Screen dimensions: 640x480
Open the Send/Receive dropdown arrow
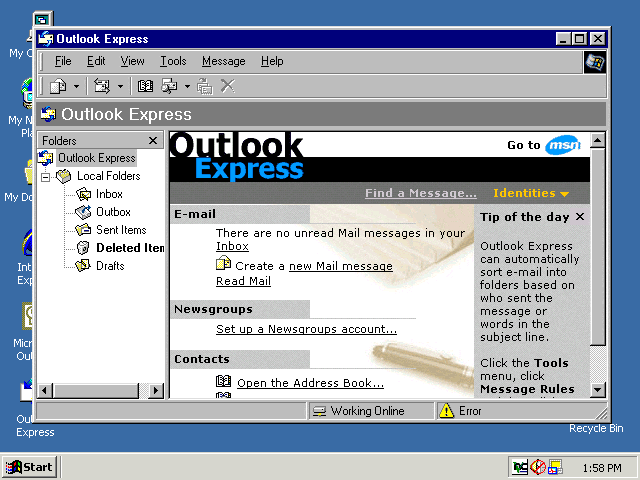tap(120, 86)
